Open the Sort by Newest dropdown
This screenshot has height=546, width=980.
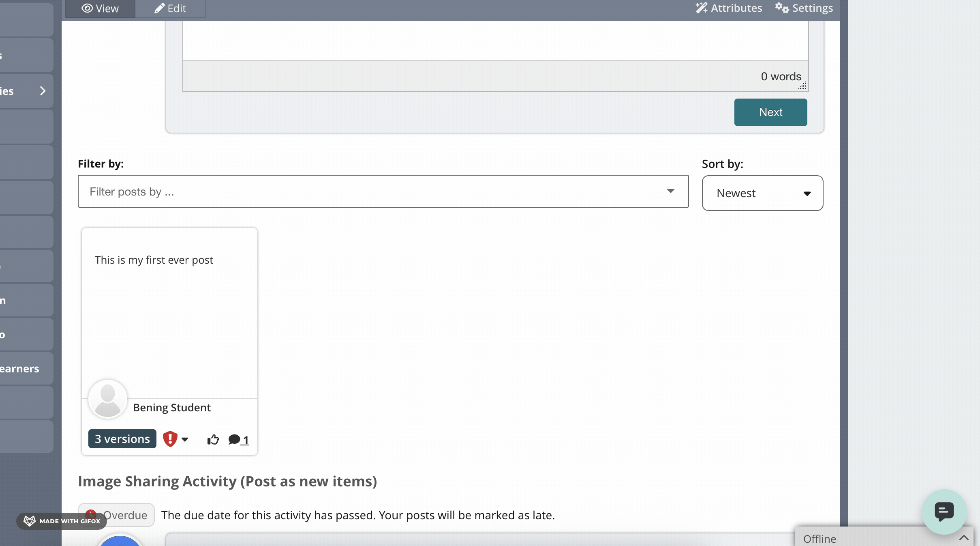click(762, 193)
